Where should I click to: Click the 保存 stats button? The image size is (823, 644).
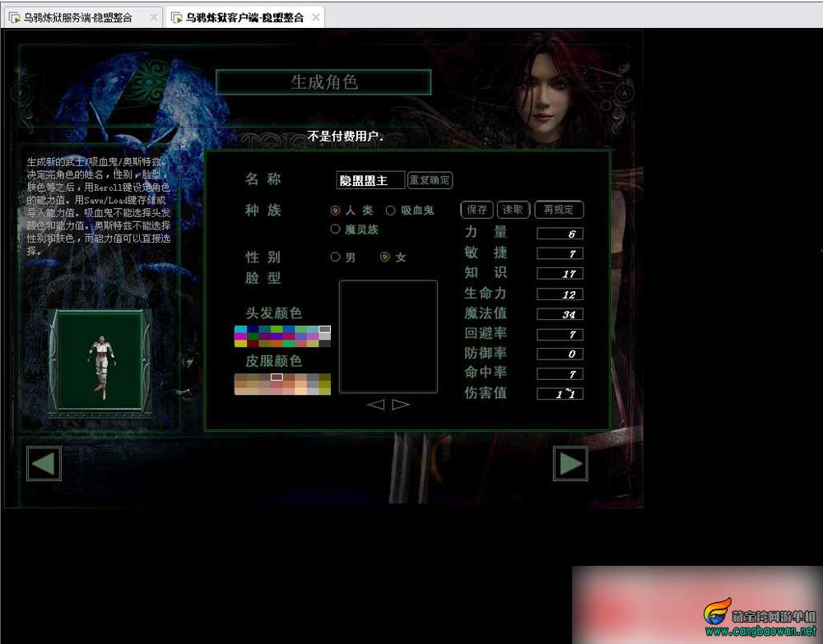click(x=477, y=210)
